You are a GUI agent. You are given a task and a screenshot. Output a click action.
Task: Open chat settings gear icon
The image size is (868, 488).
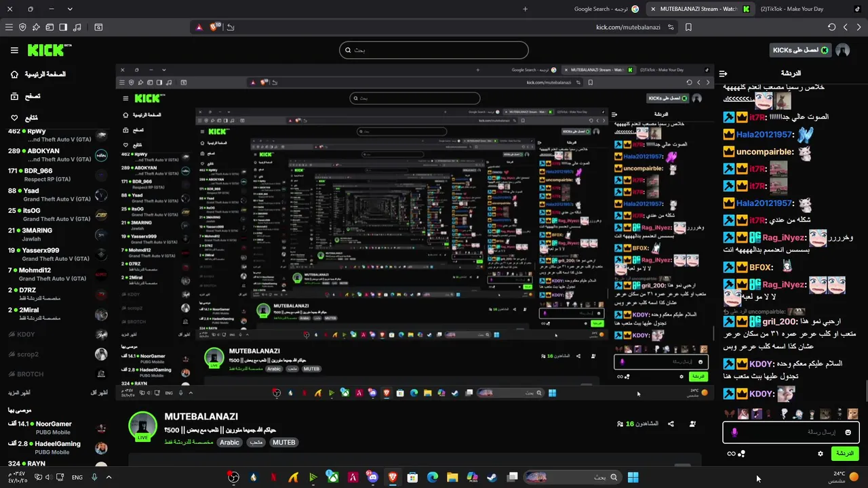821,453
